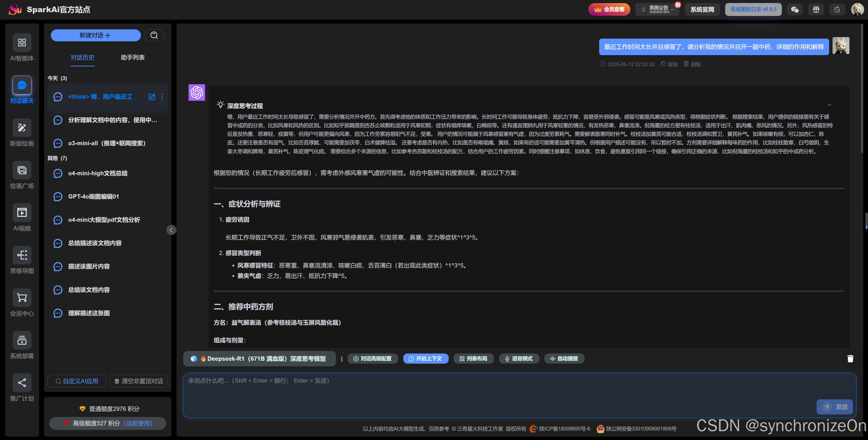Viewport: 868px width, 440px height.
Task: Click the gift icon in header
Action: click(x=816, y=9)
